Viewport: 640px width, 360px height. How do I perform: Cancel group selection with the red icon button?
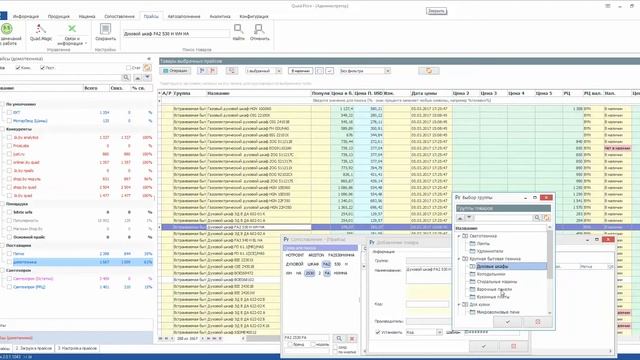pyautogui.click(x=538, y=322)
